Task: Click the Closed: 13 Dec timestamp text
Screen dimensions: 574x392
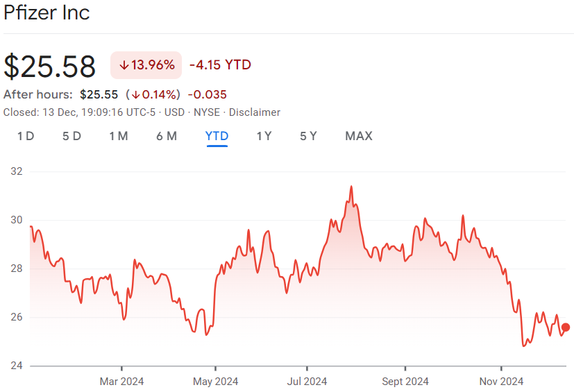Action: 79,112
